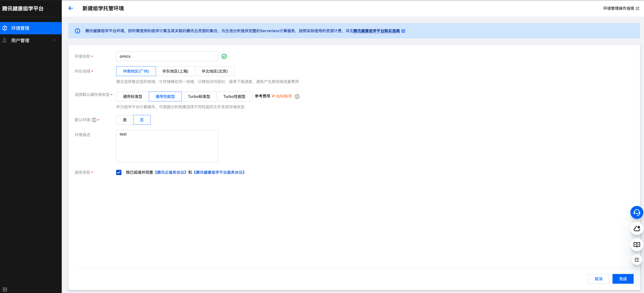Open the customer service headset icon

pyautogui.click(x=636, y=212)
